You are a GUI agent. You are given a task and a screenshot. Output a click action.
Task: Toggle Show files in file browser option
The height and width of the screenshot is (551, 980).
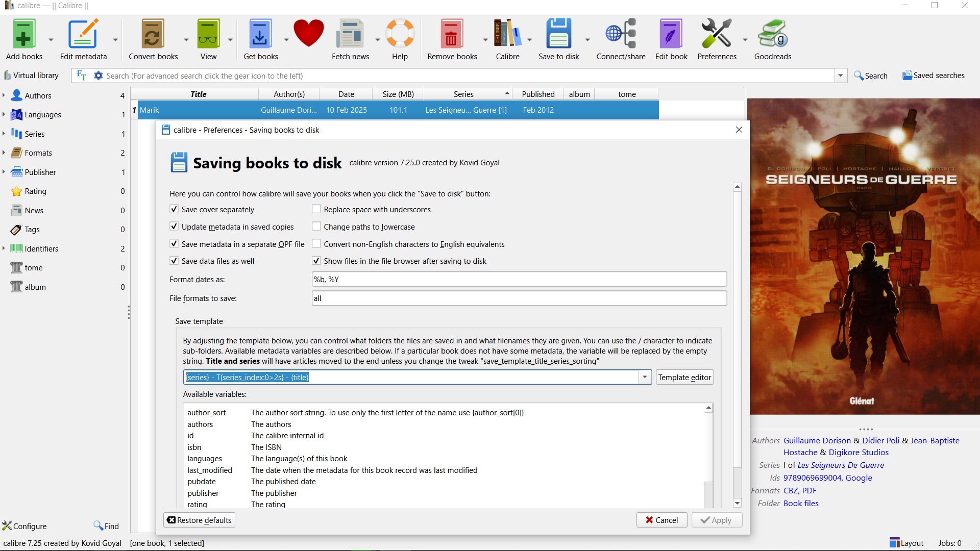[x=316, y=261]
